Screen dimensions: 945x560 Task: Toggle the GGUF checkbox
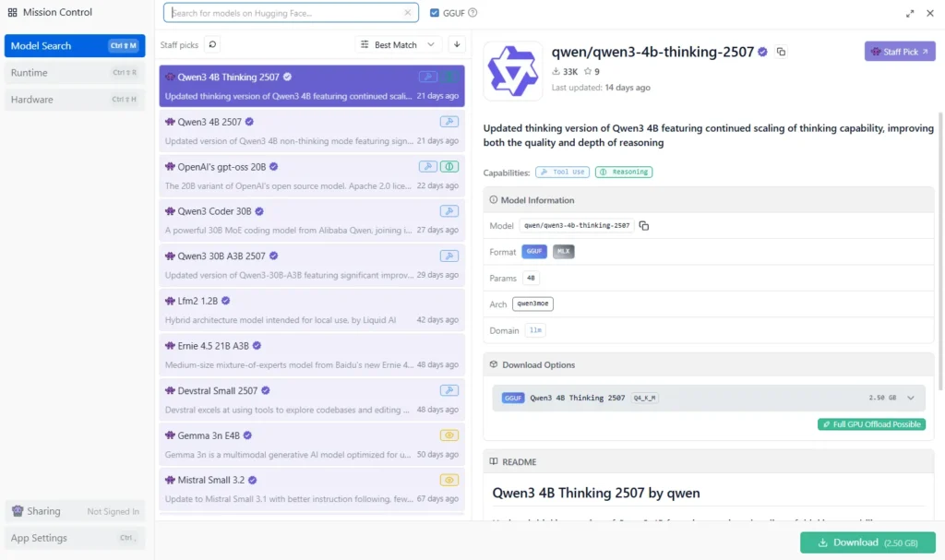[x=435, y=13]
